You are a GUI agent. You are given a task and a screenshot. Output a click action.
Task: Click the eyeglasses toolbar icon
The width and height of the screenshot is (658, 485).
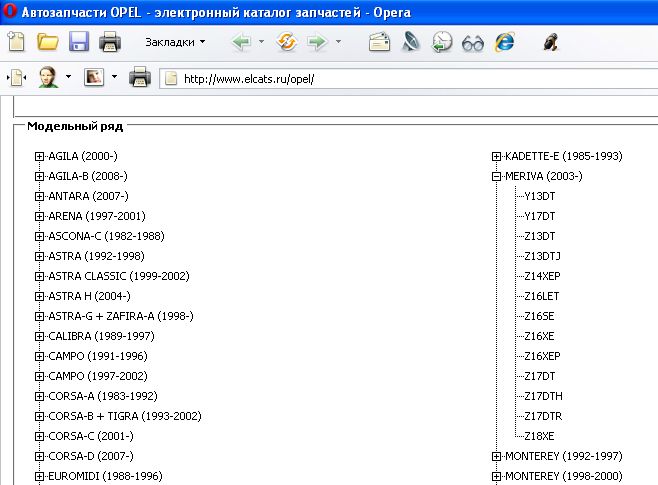pos(473,43)
